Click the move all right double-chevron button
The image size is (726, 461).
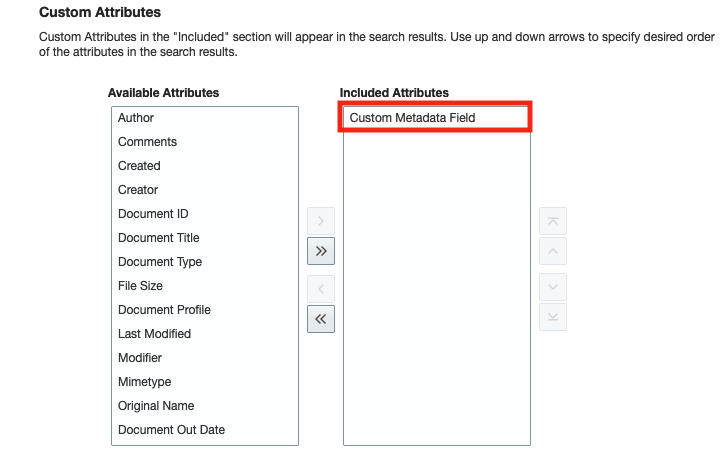click(321, 251)
